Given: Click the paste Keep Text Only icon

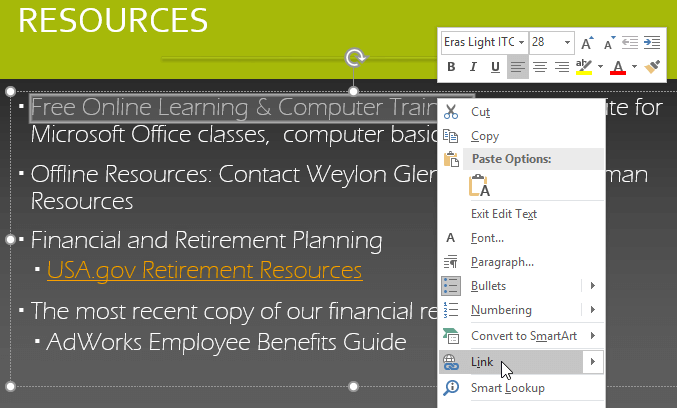Looking at the screenshot, I should [x=479, y=186].
